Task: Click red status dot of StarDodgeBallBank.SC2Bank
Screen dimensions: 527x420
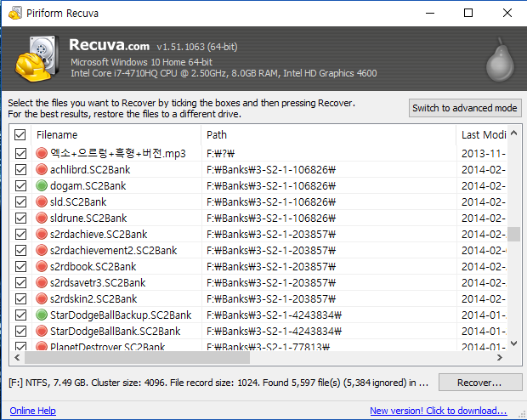Action: point(42,331)
